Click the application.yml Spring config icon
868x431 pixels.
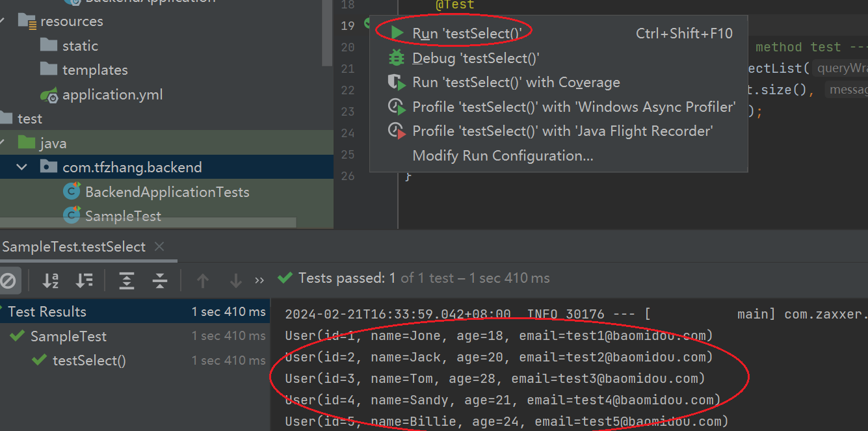(x=49, y=95)
